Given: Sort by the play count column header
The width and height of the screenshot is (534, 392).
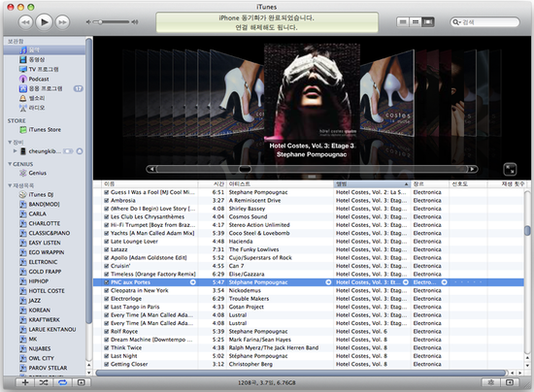Looking at the screenshot, I should click(x=507, y=184).
